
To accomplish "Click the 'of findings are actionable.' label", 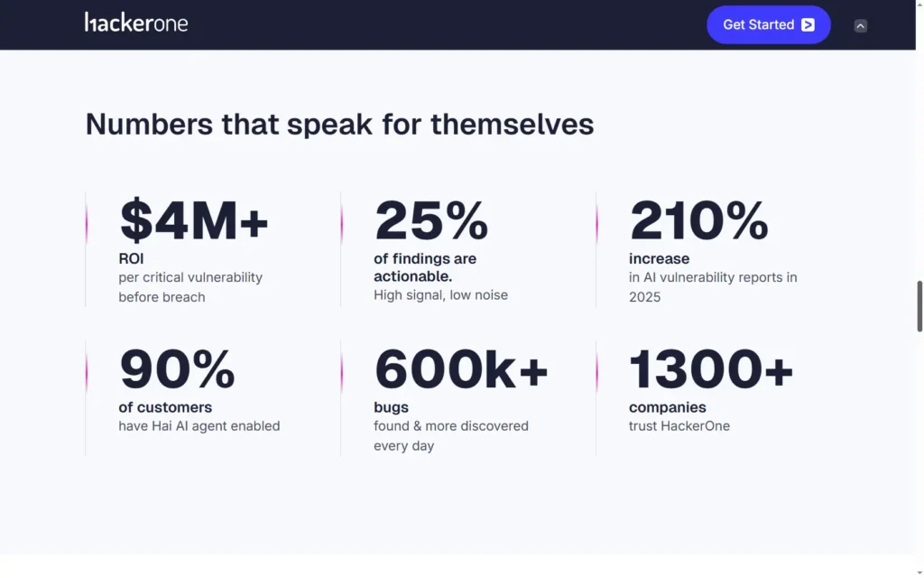I will [x=425, y=267].
